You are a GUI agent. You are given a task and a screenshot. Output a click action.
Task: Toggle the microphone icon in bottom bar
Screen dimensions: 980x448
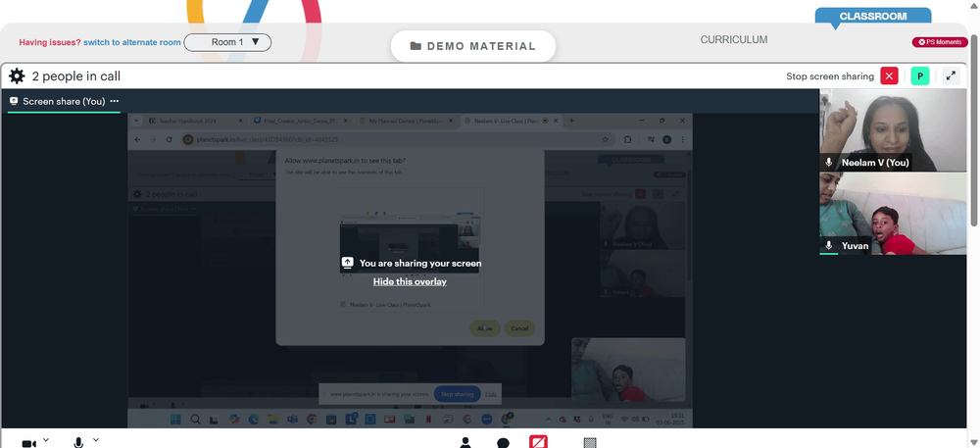tap(78, 442)
